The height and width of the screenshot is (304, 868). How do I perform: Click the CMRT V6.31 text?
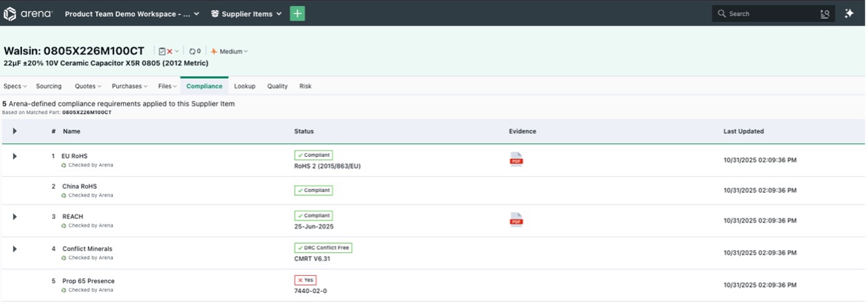[312, 258]
